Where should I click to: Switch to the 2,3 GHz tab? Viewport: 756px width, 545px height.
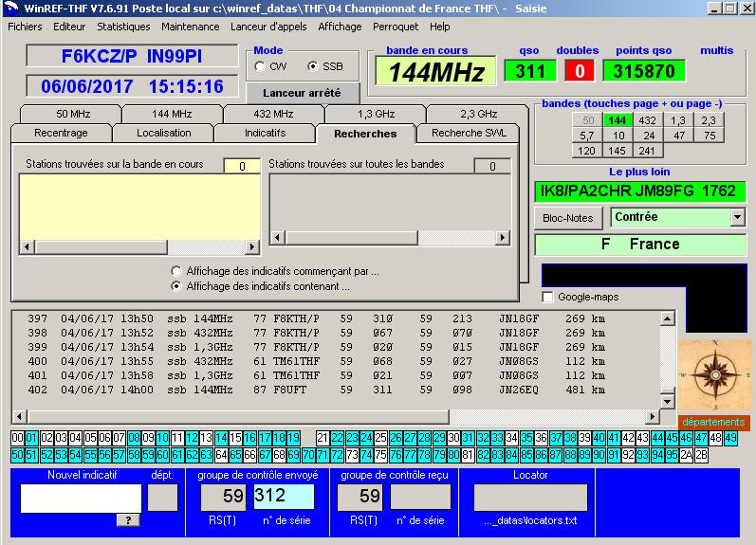point(478,114)
